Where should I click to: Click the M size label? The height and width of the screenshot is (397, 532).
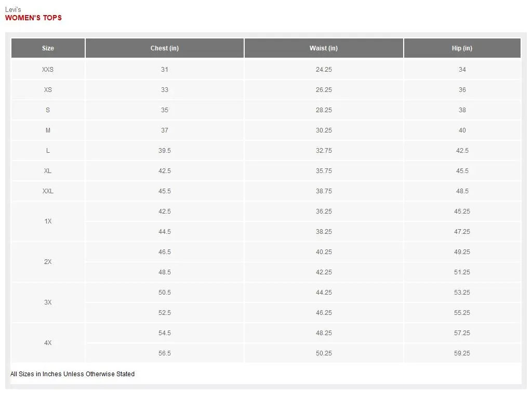(x=48, y=130)
